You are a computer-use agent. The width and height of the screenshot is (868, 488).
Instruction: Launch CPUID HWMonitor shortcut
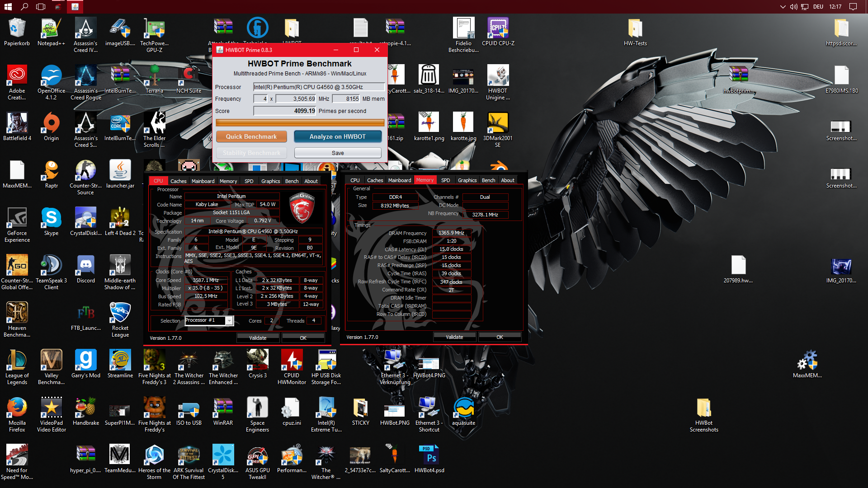[292, 367]
